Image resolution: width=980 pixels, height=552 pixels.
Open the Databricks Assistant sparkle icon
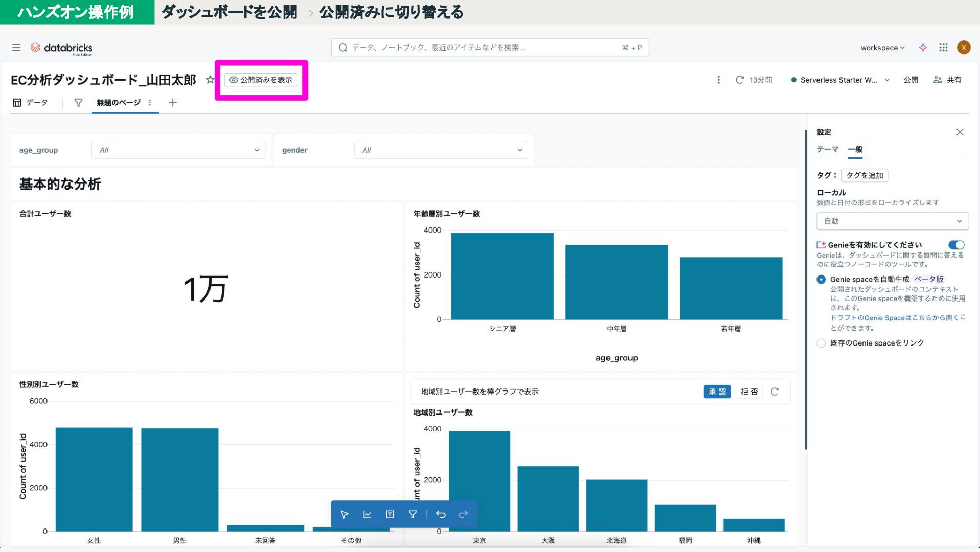point(923,48)
